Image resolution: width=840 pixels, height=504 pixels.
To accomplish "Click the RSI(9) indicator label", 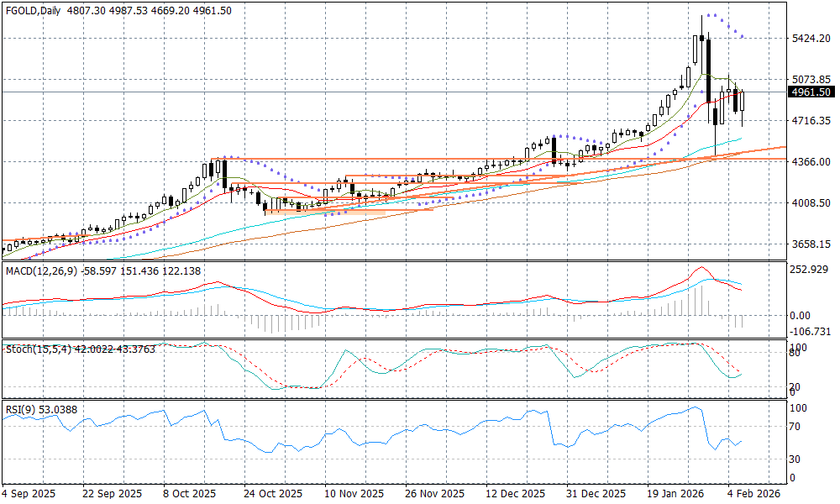I will (18, 409).
